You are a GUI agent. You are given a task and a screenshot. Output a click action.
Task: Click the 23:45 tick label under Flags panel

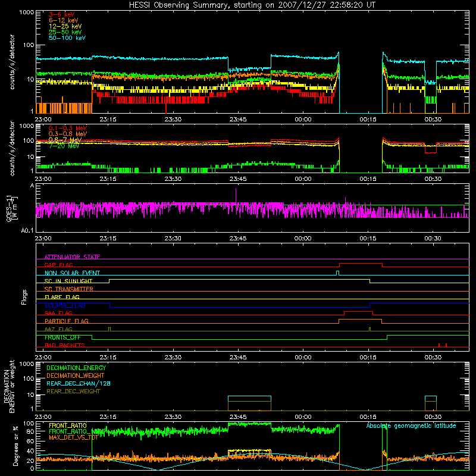pos(237,358)
